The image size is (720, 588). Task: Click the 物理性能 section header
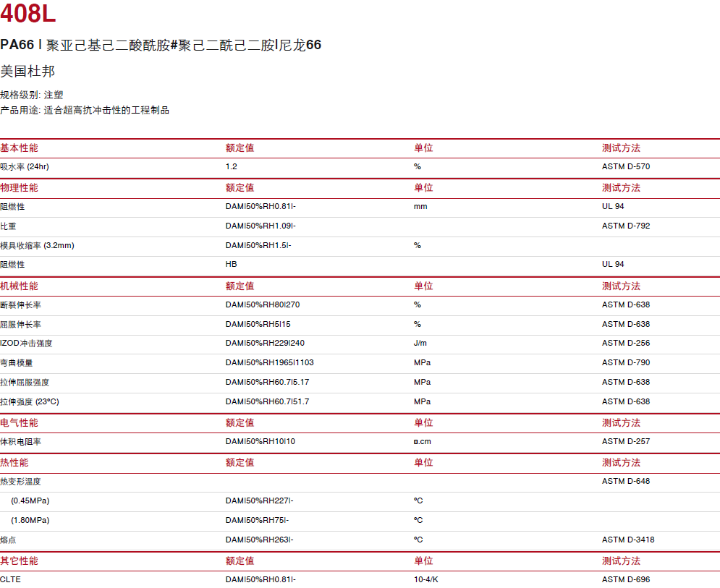(x=19, y=188)
